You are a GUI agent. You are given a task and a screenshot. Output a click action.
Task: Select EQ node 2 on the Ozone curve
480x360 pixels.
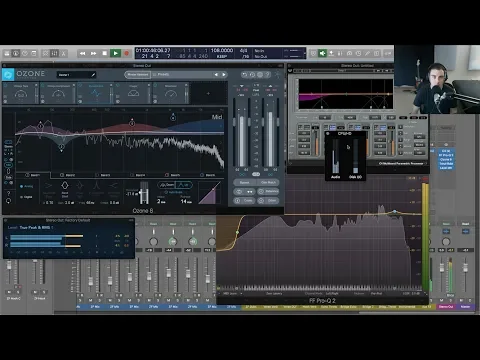(x=61, y=147)
